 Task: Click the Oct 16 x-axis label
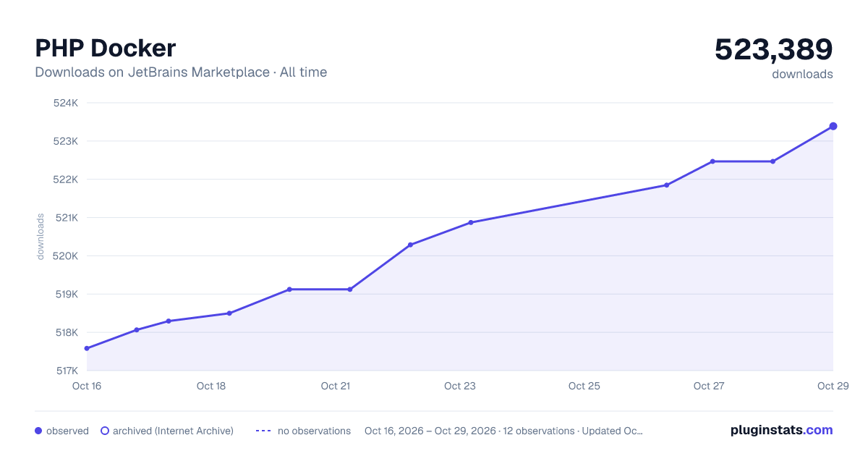(87, 386)
